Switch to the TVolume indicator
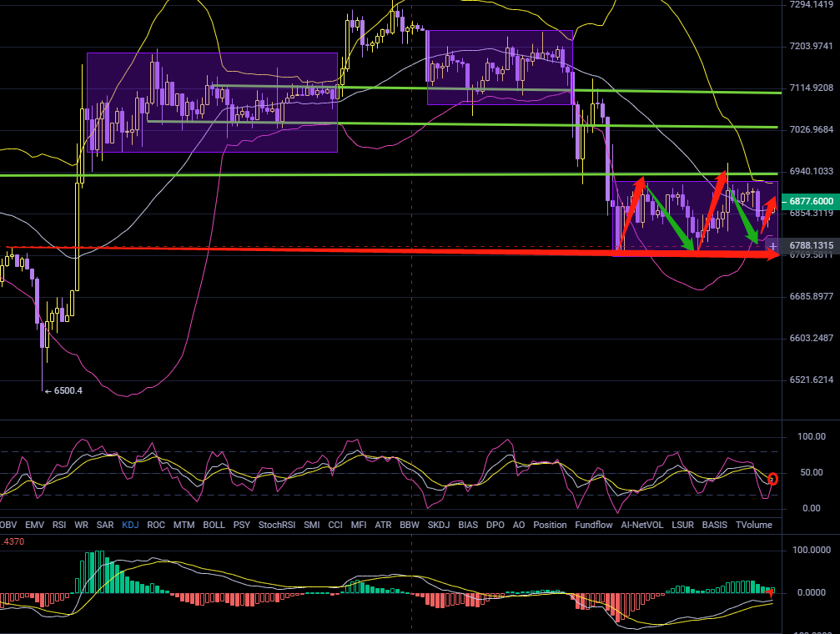This screenshot has width=840, height=634. [x=753, y=525]
